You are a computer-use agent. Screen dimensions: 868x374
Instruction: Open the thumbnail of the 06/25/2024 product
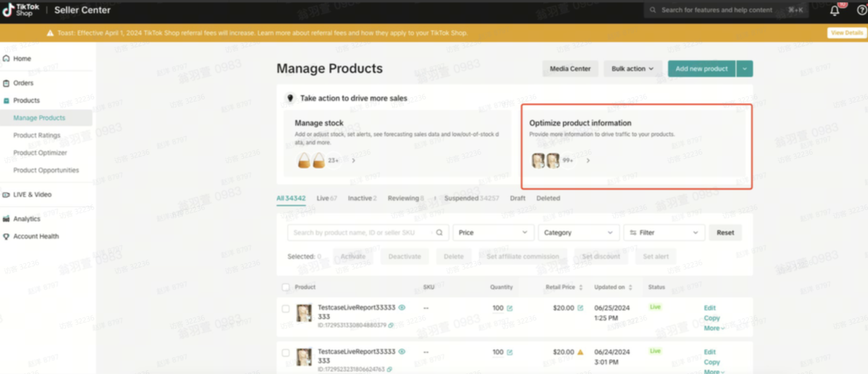pos(304,313)
